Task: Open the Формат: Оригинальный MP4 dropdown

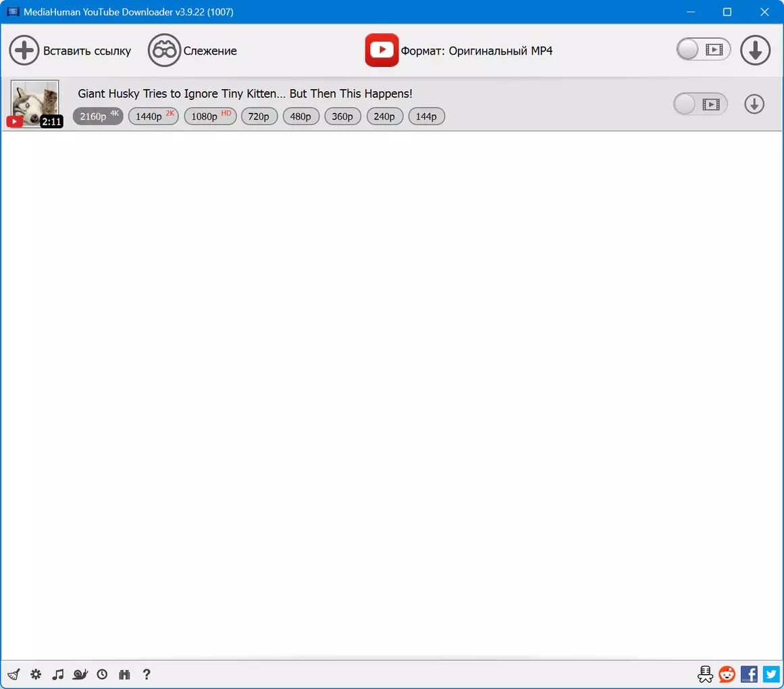Action: [459, 51]
